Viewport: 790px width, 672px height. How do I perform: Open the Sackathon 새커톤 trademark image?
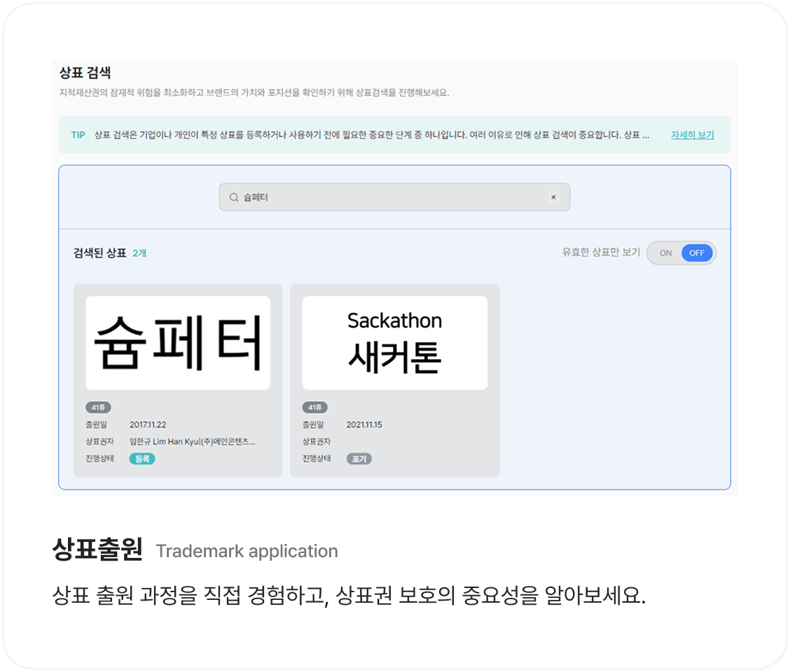point(394,343)
